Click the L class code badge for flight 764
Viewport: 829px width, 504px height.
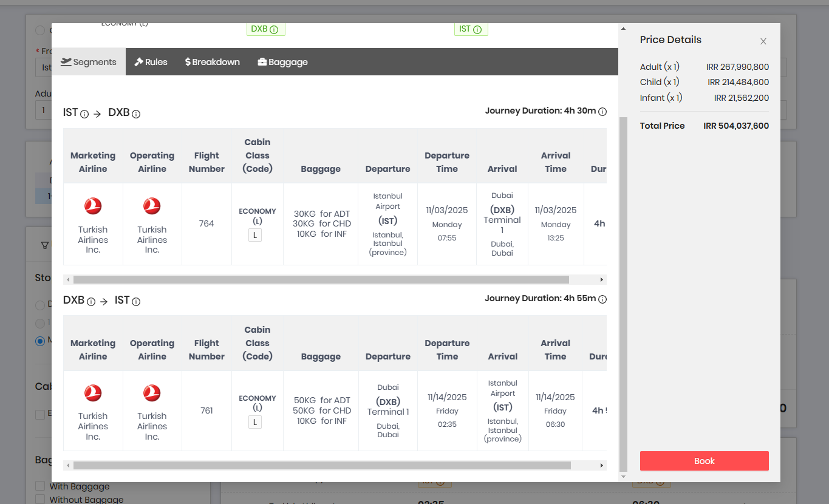[x=255, y=235]
